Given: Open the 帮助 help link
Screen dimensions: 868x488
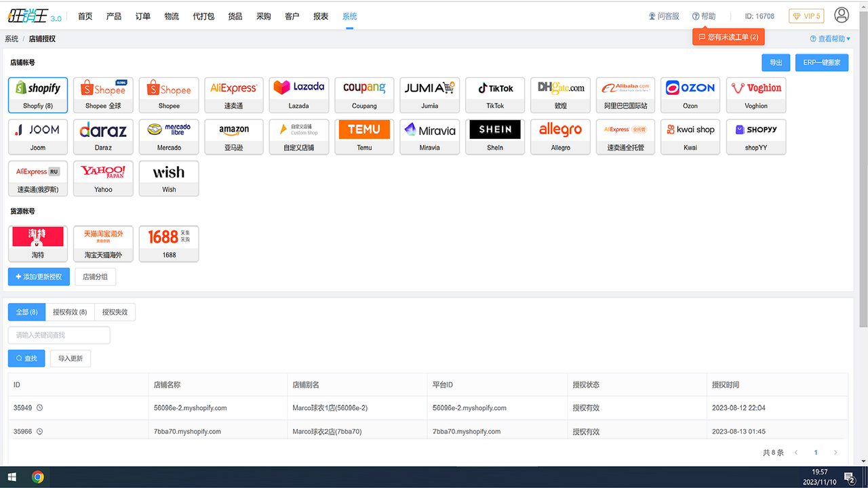Looking at the screenshot, I should coord(704,16).
